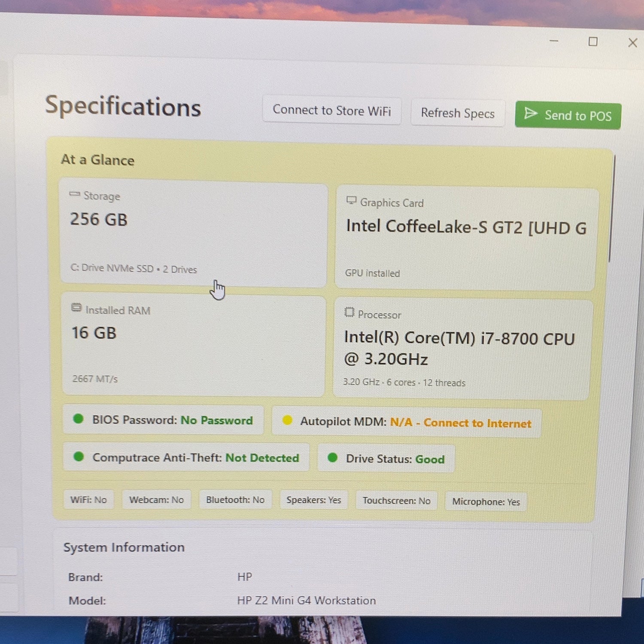Click the green Computrace Anti-Theft status dot
Image resolution: width=644 pixels, height=644 pixels.
(79, 456)
